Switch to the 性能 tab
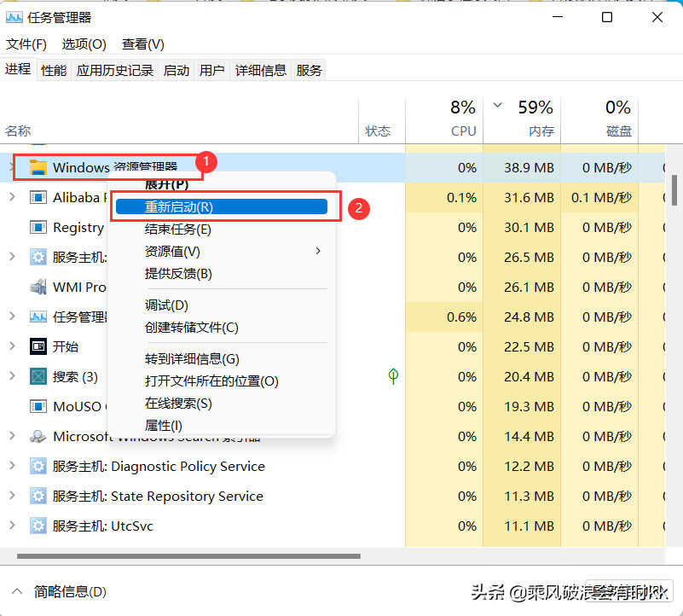Image resolution: width=683 pixels, height=616 pixels. 54,70
